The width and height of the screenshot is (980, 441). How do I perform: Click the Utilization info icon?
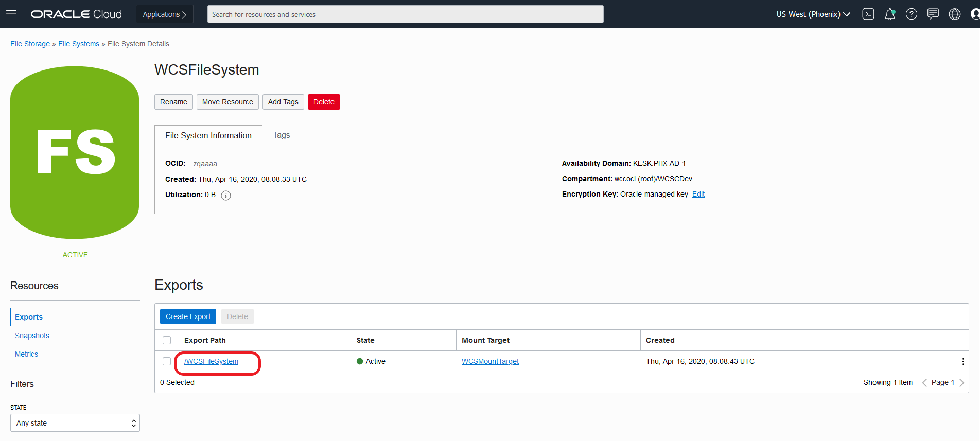click(x=226, y=195)
